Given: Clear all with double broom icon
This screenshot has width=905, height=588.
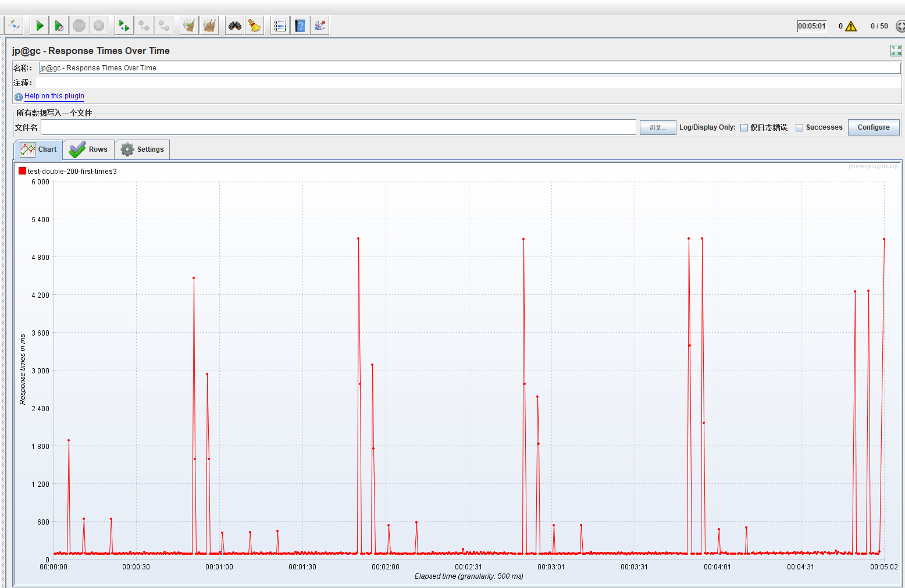Looking at the screenshot, I should tap(209, 26).
